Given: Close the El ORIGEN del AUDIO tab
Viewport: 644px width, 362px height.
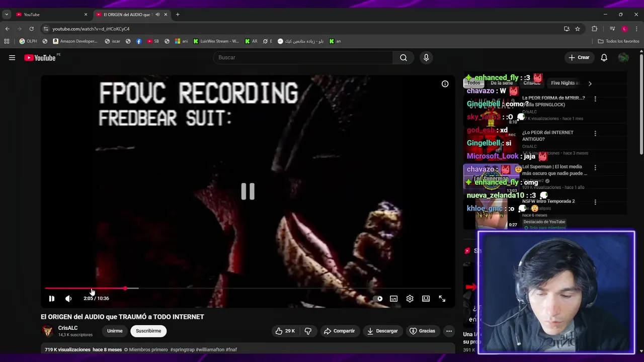Looking at the screenshot, I should pos(166,15).
